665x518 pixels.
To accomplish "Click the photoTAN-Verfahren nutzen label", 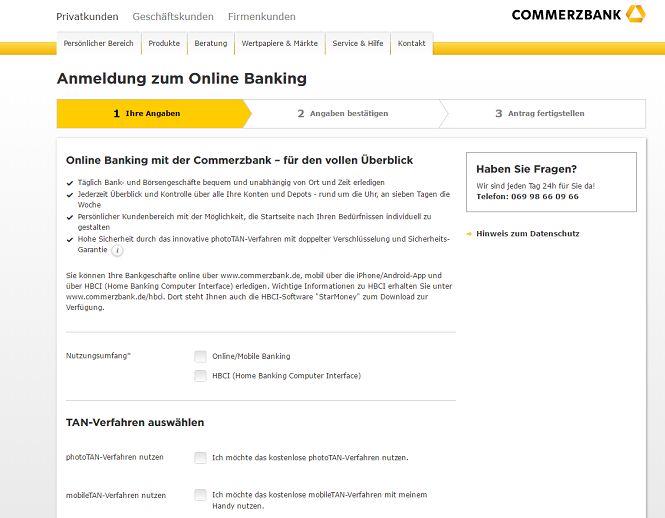I will point(115,457).
